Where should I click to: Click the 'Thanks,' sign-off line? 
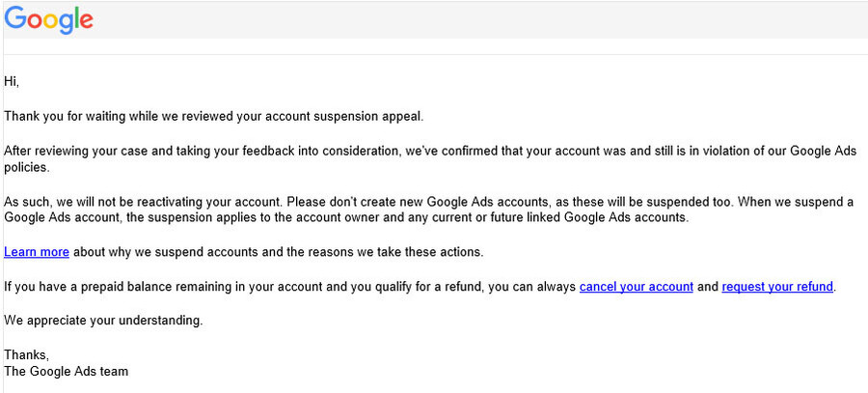27,354
